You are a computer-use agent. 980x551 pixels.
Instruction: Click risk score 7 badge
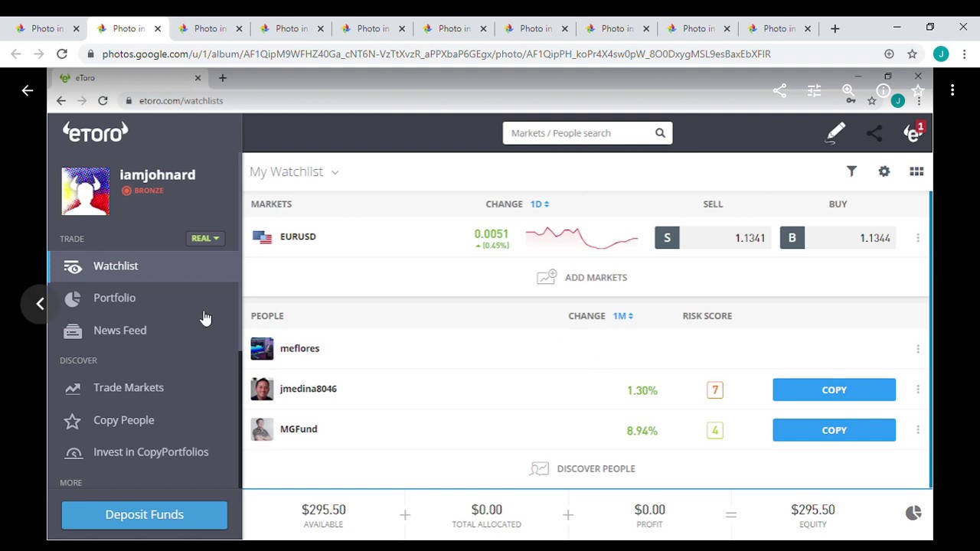(715, 390)
